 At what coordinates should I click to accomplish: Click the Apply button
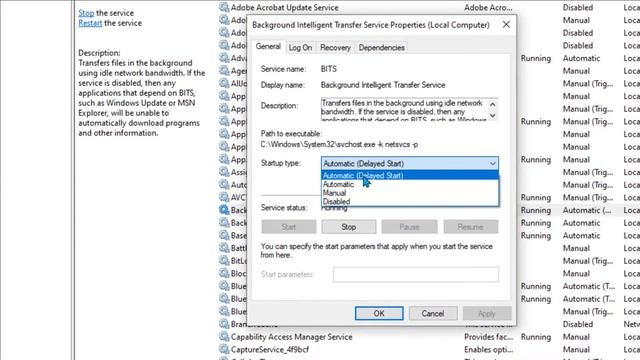(x=487, y=313)
